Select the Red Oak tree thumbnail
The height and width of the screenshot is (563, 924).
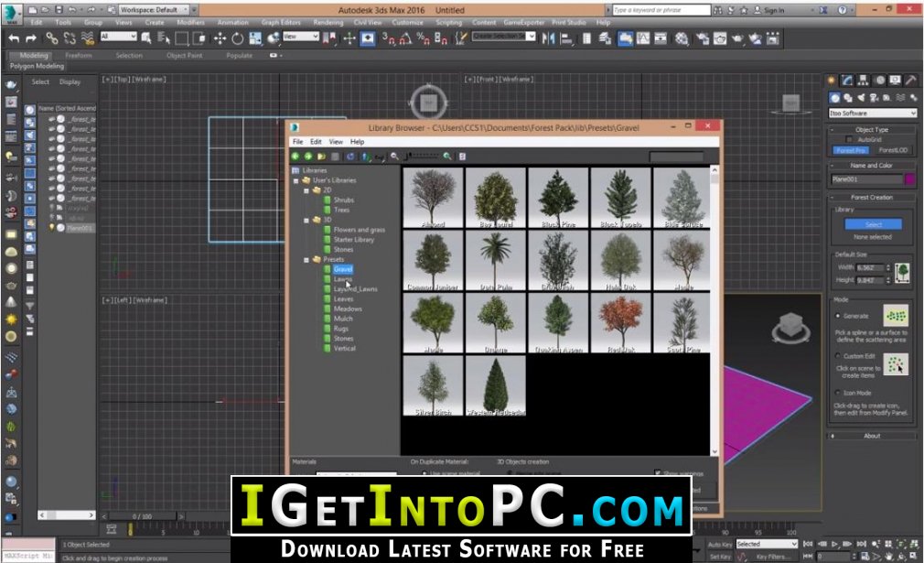(621, 323)
